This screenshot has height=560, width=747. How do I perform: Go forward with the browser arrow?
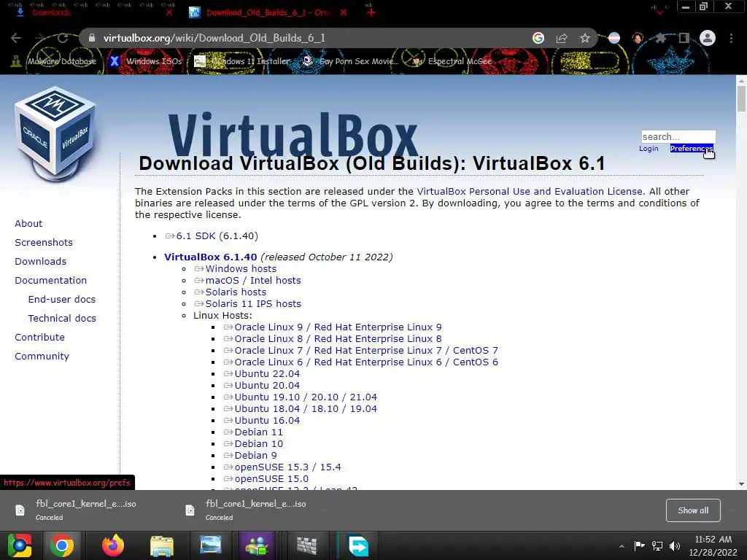click(x=39, y=38)
